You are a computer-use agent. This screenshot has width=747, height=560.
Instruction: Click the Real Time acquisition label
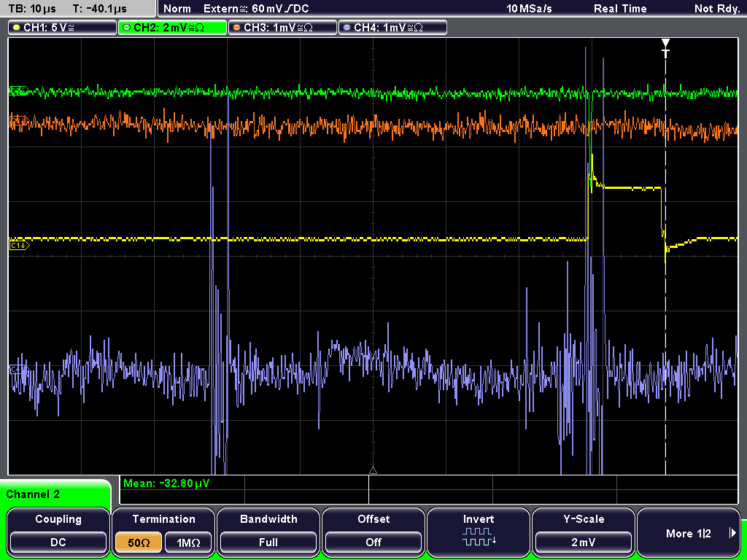[620, 9]
